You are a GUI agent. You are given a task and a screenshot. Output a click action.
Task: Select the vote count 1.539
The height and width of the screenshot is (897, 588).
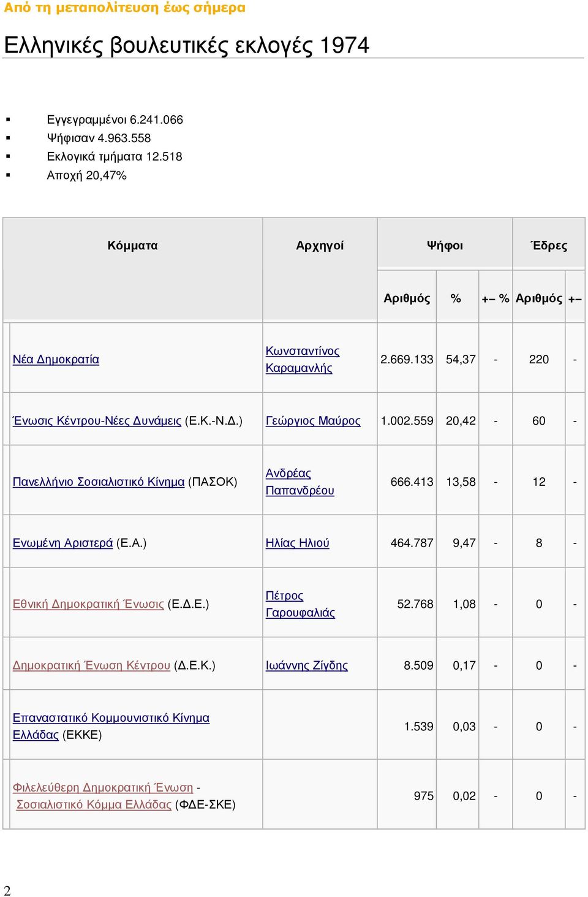click(418, 727)
